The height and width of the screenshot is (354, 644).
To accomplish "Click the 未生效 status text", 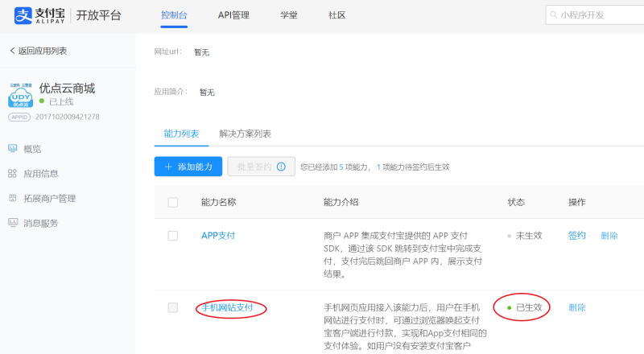I will (529, 235).
